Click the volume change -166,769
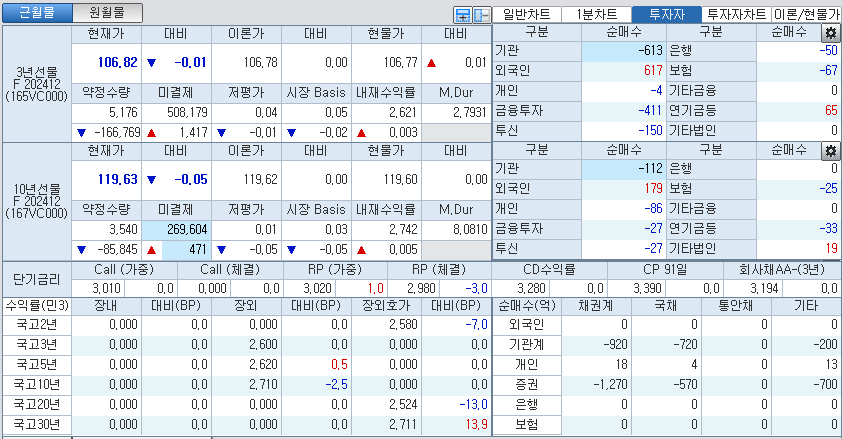Screen dimensions: 843x439 click(117, 132)
